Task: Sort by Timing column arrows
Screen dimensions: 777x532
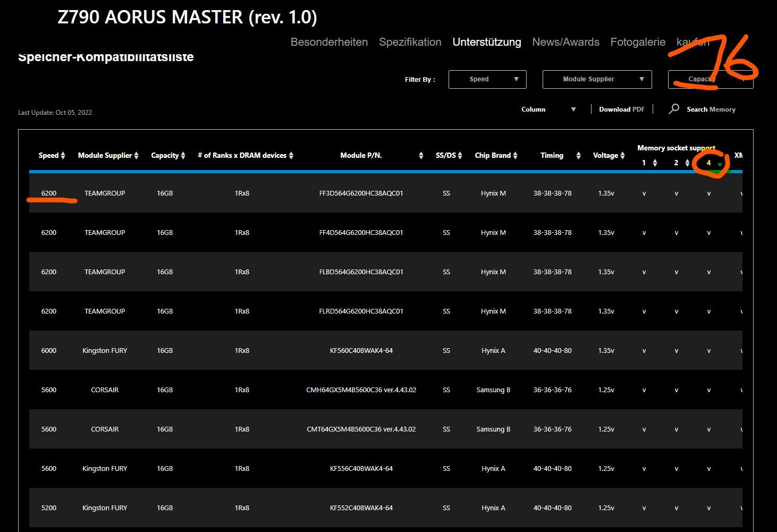Action: [578, 156]
